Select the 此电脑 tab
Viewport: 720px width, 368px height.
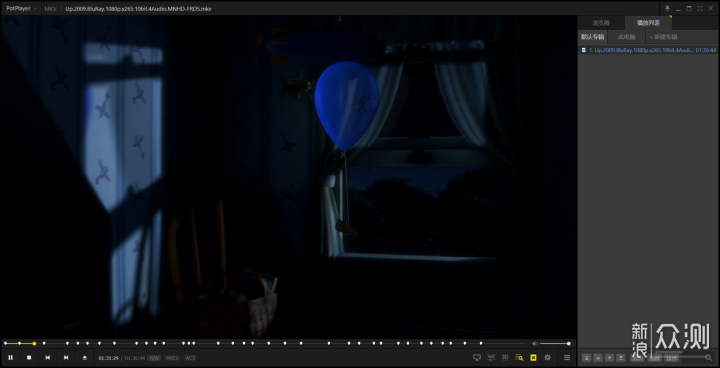click(626, 37)
